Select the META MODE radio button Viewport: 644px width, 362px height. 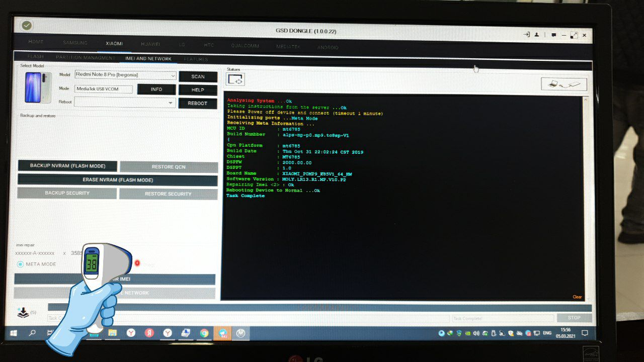(x=20, y=264)
